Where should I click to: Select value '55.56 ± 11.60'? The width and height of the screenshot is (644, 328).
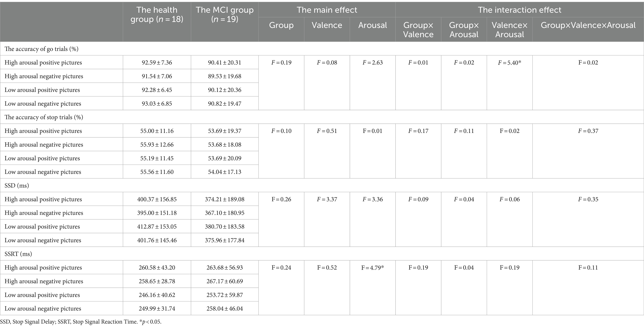pos(157,172)
